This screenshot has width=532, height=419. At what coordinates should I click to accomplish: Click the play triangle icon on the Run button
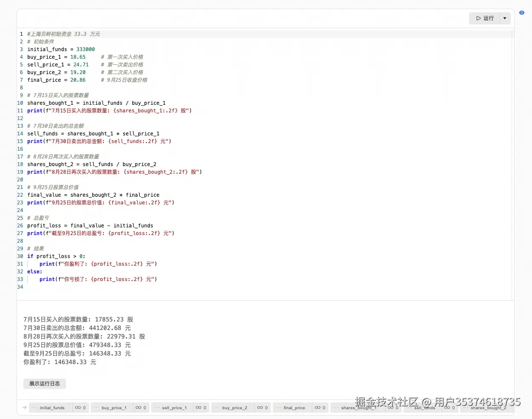[478, 18]
